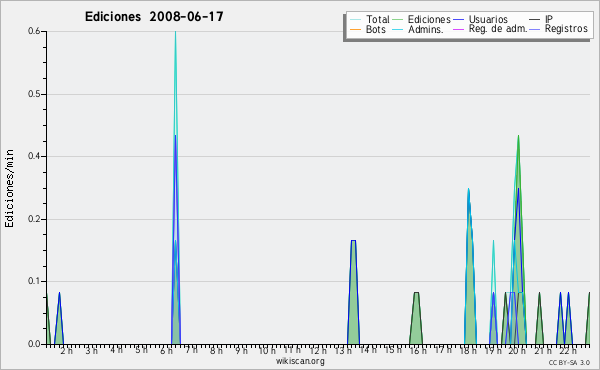Click the '15 h' x-axis label
Viewport: 600px width, 370px height.
pyautogui.click(x=393, y=350)
